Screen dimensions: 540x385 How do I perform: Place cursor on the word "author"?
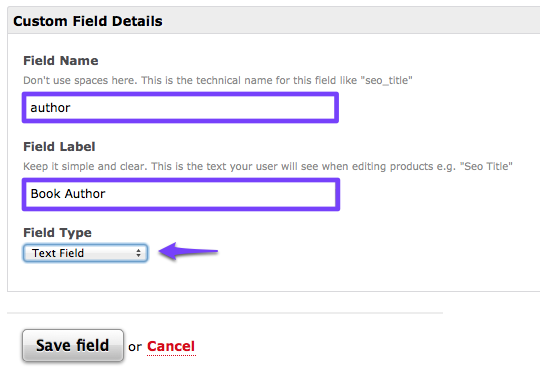click(x=50, y=108)
